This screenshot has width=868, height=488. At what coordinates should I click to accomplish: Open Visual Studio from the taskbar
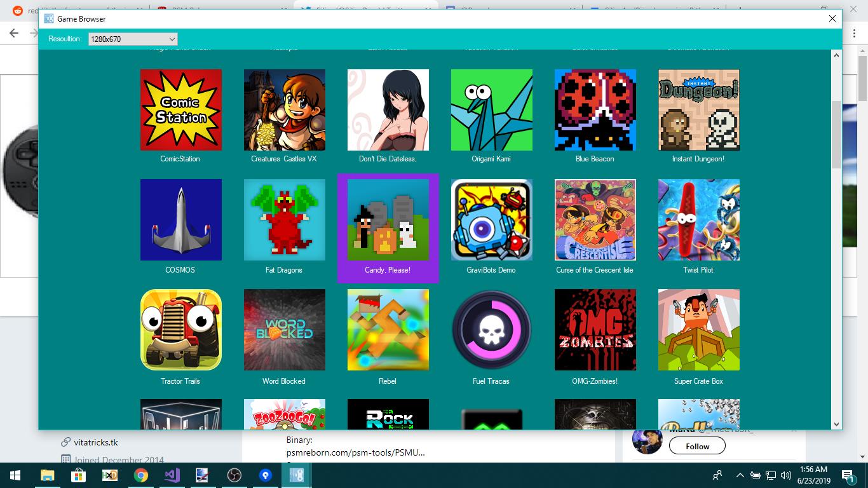point(172,475)
